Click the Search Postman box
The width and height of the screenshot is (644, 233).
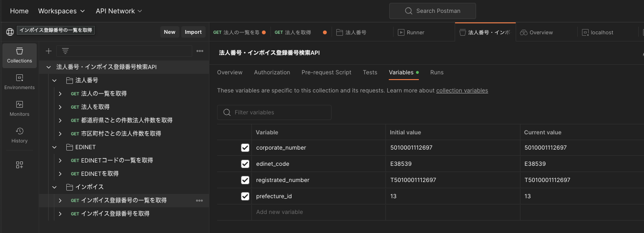(433, 11)
